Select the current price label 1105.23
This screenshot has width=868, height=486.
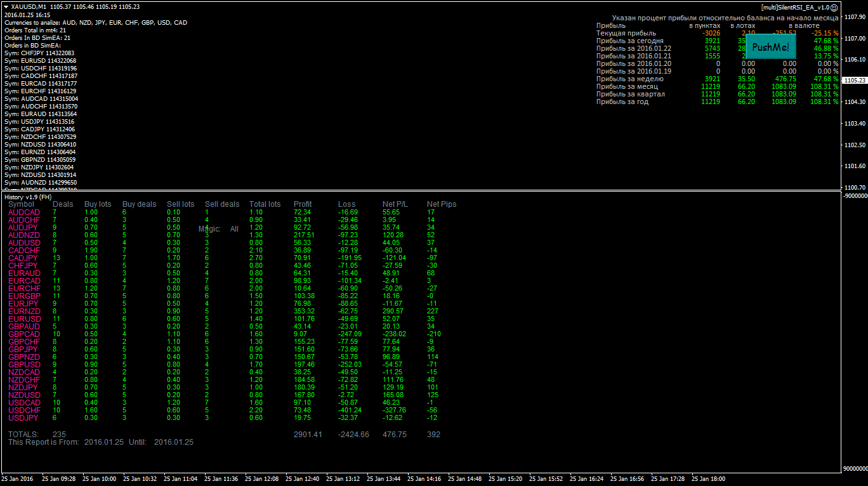coord(855,80)
